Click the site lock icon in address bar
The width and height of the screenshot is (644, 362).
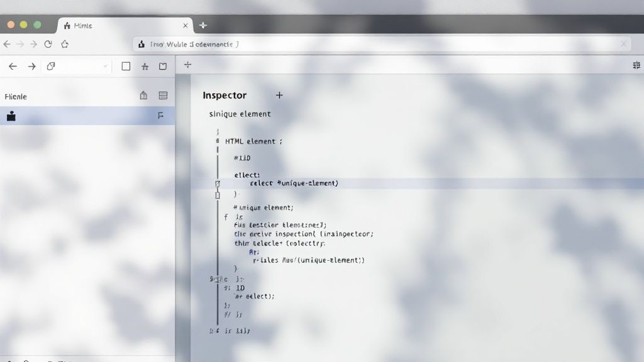[x=142, y=44]
